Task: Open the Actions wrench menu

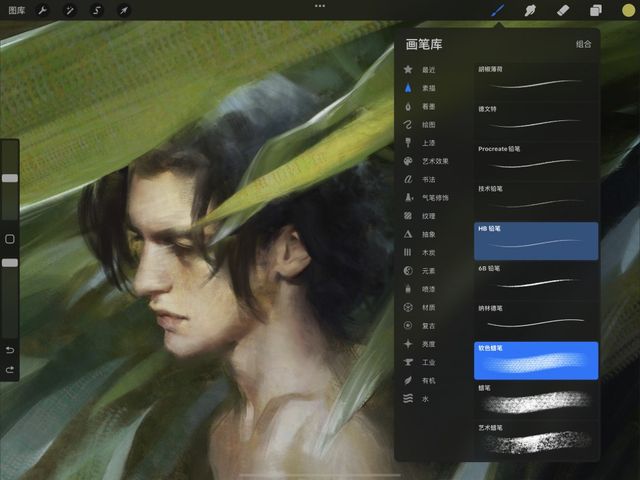Action: pos(42,10)
